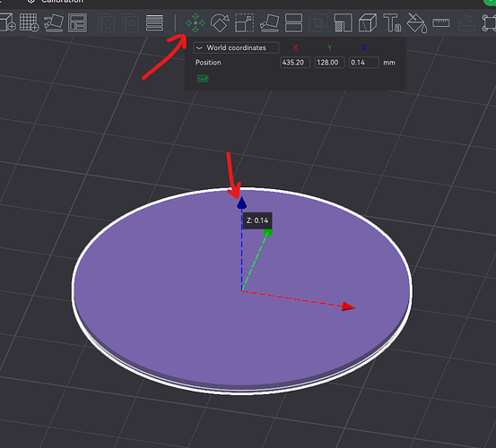Select the Cut tool

pyautogui.click(x=293, y=22)
